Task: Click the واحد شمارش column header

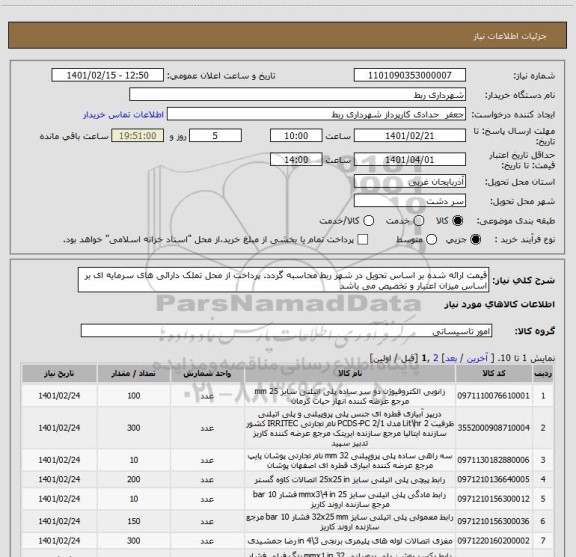Action: tap(207, 374)
